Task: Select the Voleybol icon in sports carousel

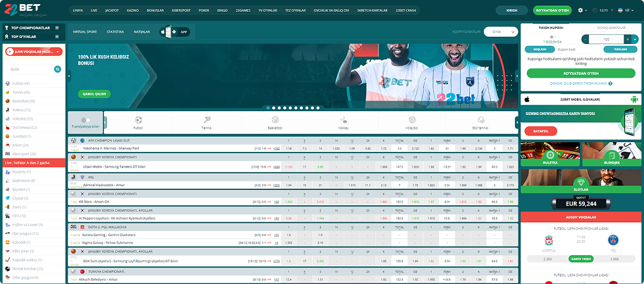Action: [411, 120]
